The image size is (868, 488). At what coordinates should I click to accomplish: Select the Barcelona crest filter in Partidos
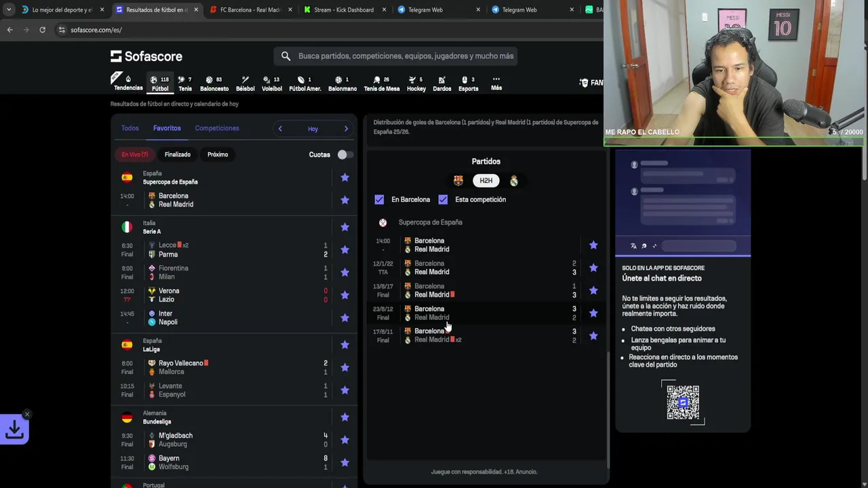[x=458, y=180]
